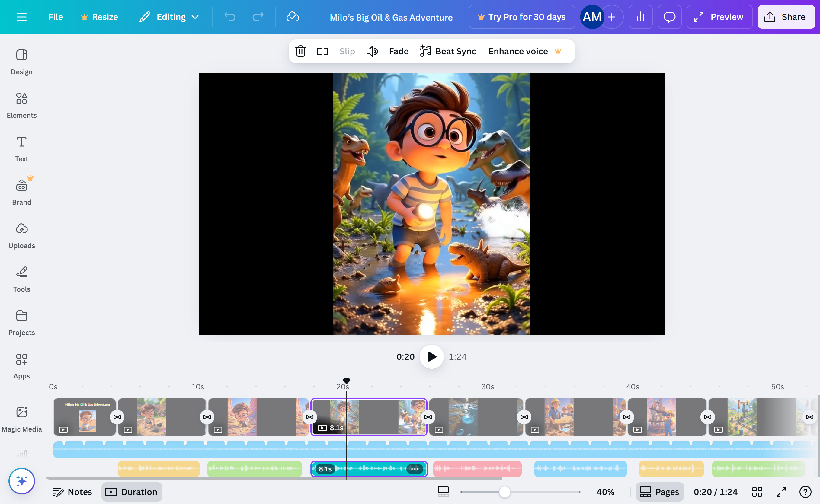The image size is (820, 504).
Task: Open the comments speech bubble icon
Action: tap(669, 17)
